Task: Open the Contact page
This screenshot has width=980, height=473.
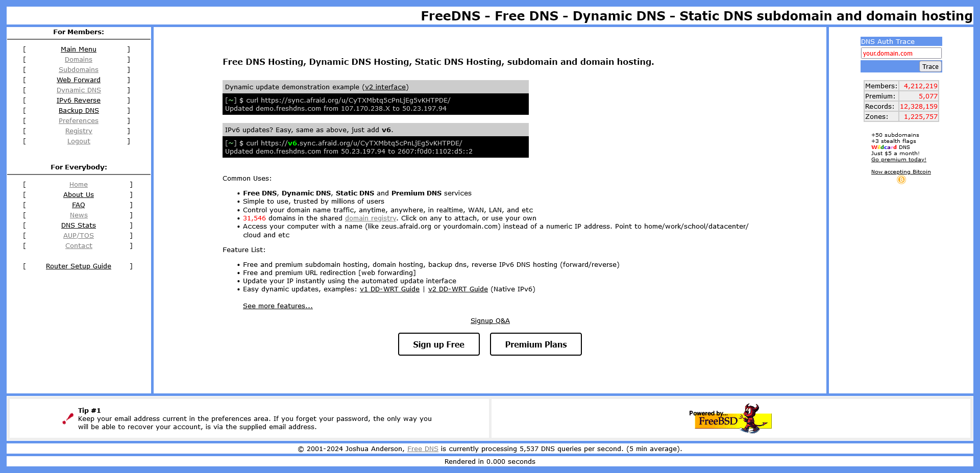Action: (x=79, y=246)
